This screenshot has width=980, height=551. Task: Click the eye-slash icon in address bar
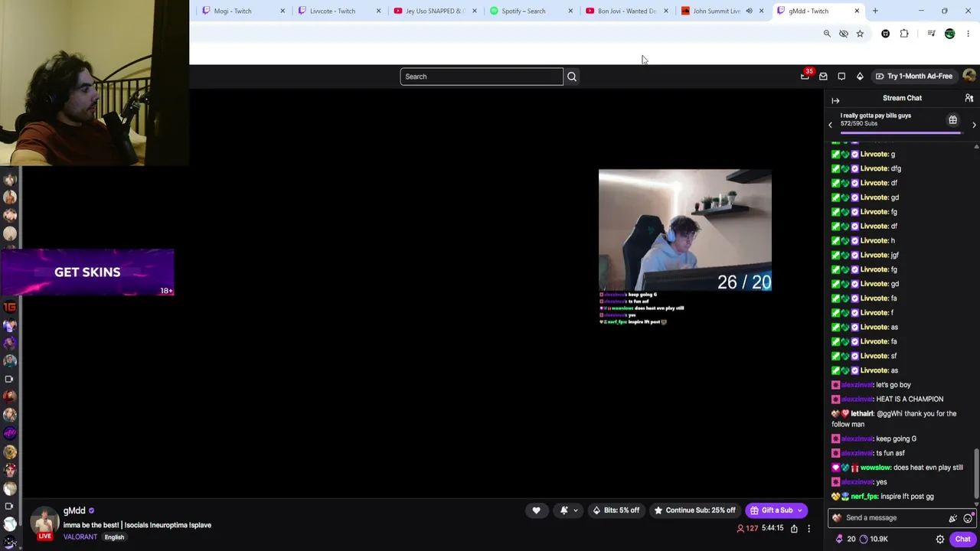844,34
